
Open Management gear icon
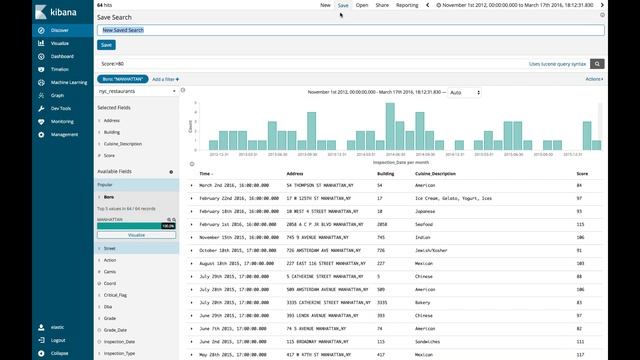[41, 135]
